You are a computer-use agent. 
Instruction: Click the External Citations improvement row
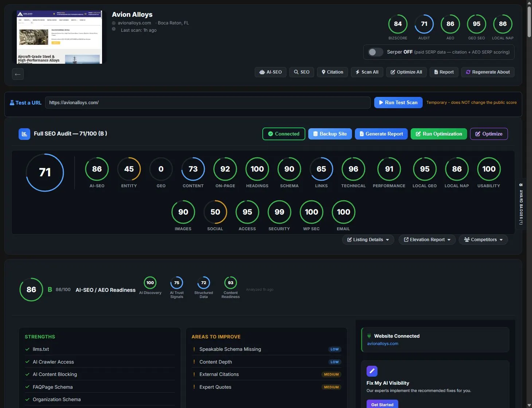tap(266, 374)
